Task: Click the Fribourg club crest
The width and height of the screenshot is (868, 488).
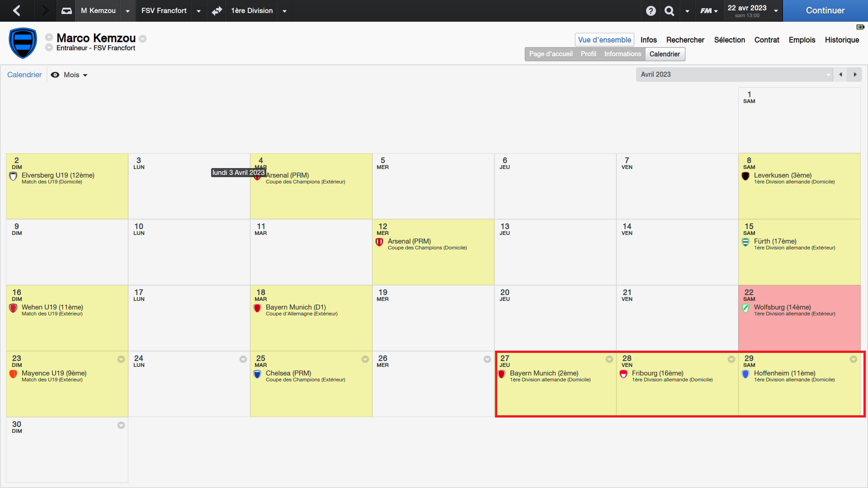Action: (623, 374)
